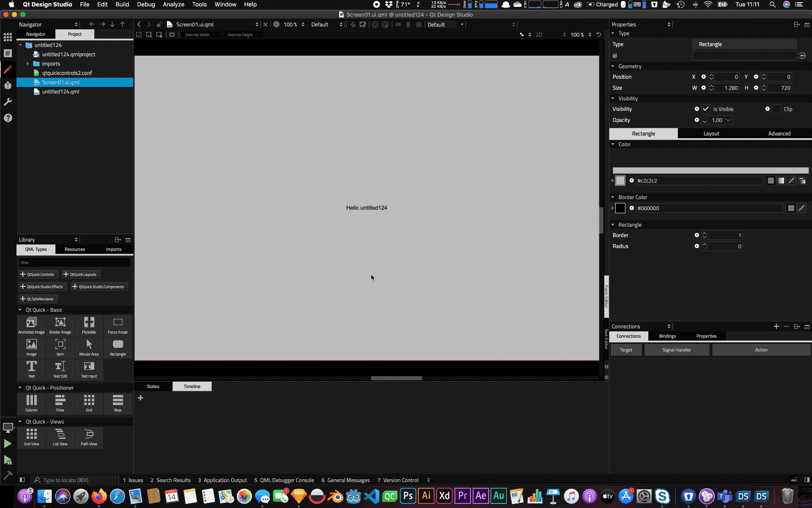Open the Screen01.ui.qml document dropdown
812x508 pixels.
(x=256, y=25)
